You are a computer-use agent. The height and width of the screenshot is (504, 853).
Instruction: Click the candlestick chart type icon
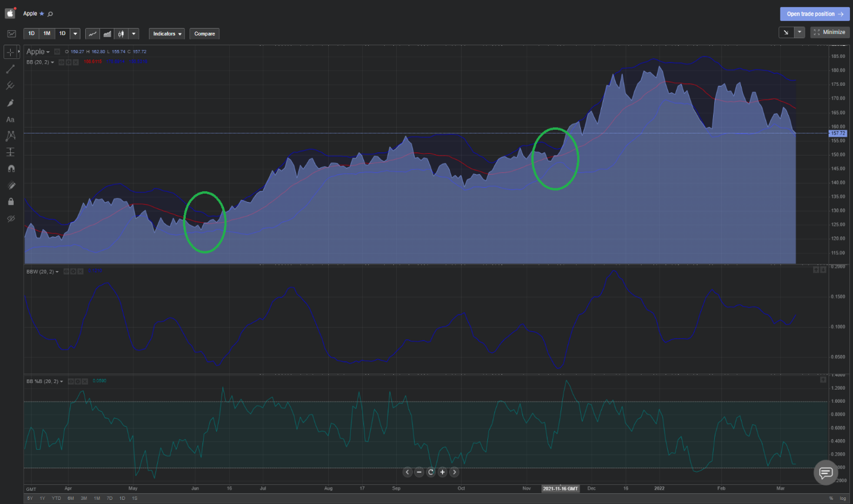(x=121, y=34)
